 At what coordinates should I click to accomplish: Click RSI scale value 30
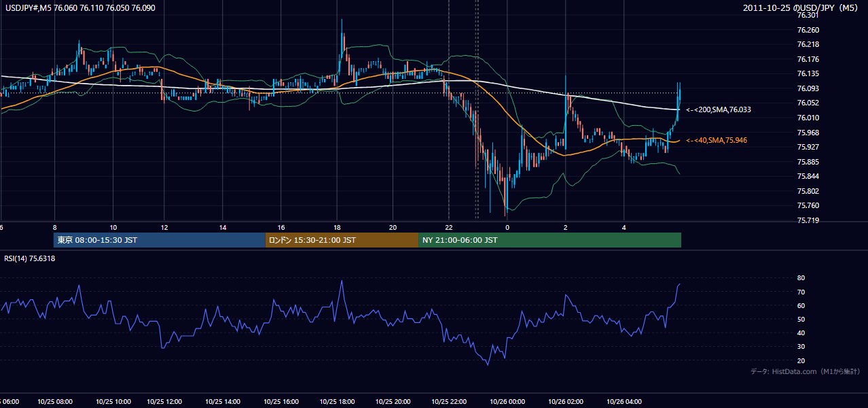(801, 347)
